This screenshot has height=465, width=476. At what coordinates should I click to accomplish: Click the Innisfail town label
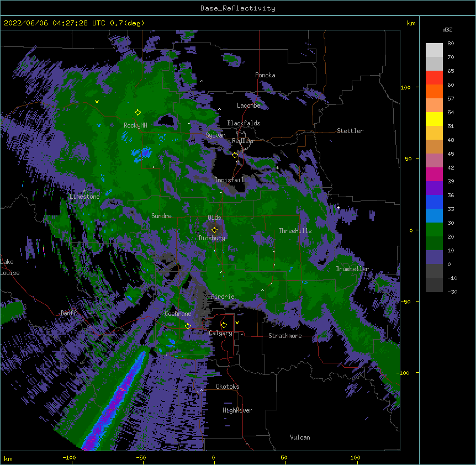tap(229, 180)
